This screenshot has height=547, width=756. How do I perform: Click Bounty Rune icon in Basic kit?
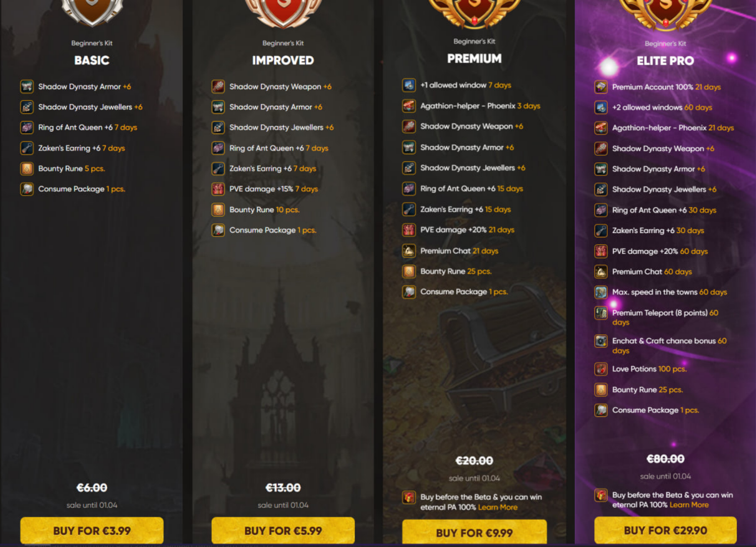pos(27,168)
